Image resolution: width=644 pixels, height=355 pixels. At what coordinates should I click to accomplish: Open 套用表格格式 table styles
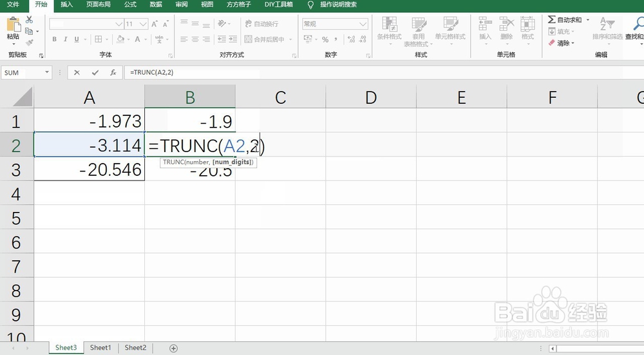(x=418, y=32)
